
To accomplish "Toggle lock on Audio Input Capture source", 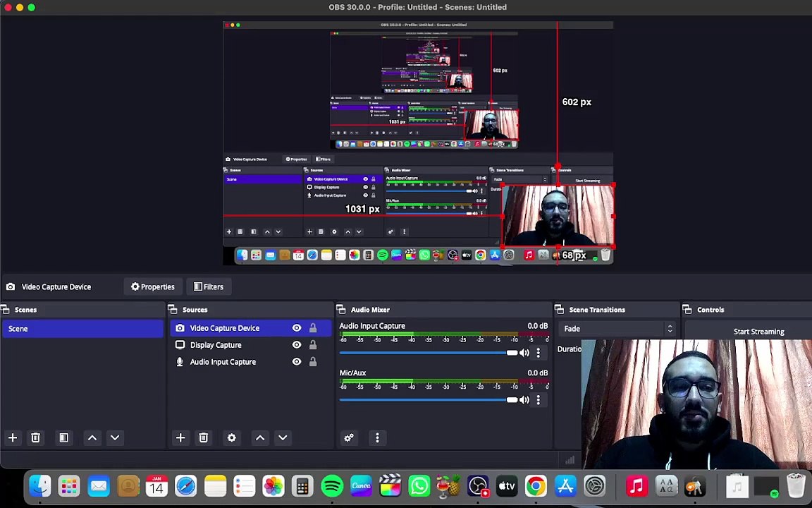I will tap(313, 362).
